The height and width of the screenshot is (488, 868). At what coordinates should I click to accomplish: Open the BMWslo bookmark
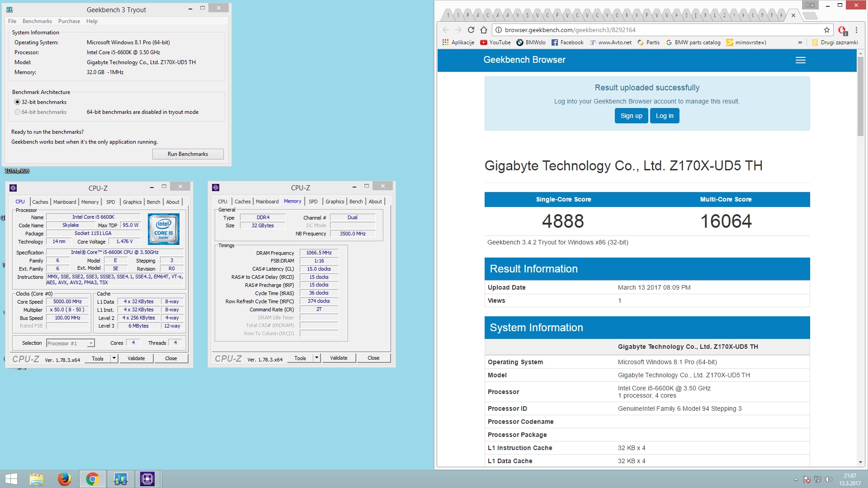[x=531, y=42]
